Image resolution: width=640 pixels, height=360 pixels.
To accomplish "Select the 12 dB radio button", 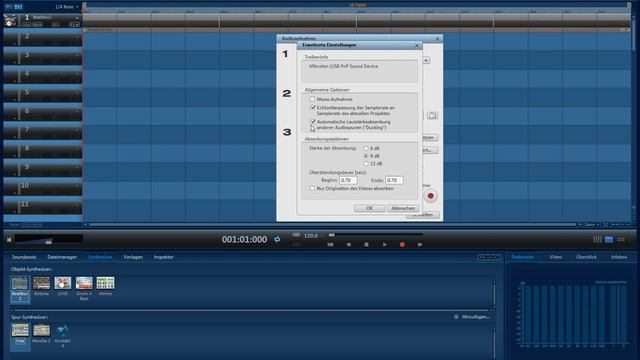I will [x=366, y=164].
